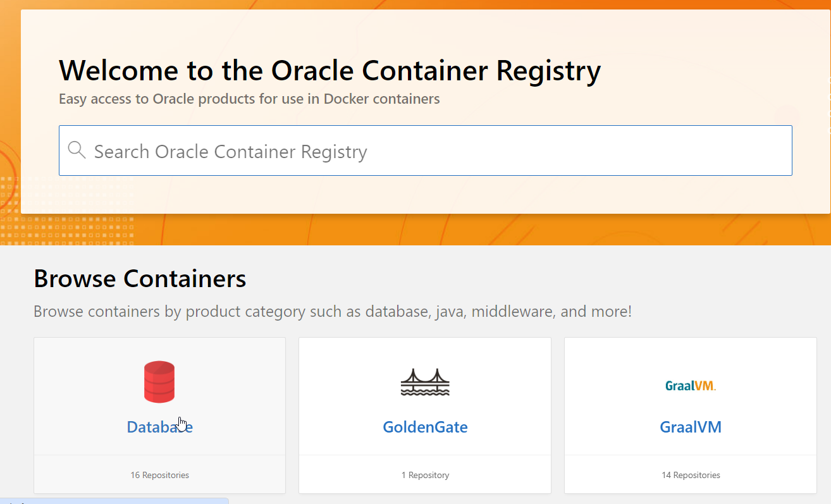This screenshot has height=504, width=831.
Task: Open the Database category link
Action: pyautogui.click(x=159, y=427)
